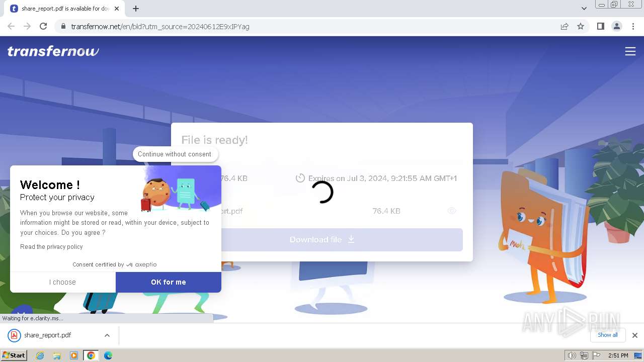The height and width of the screenshot is (362, 644).
Task: Open Read the privacy policy link
Action: [51, 247]
